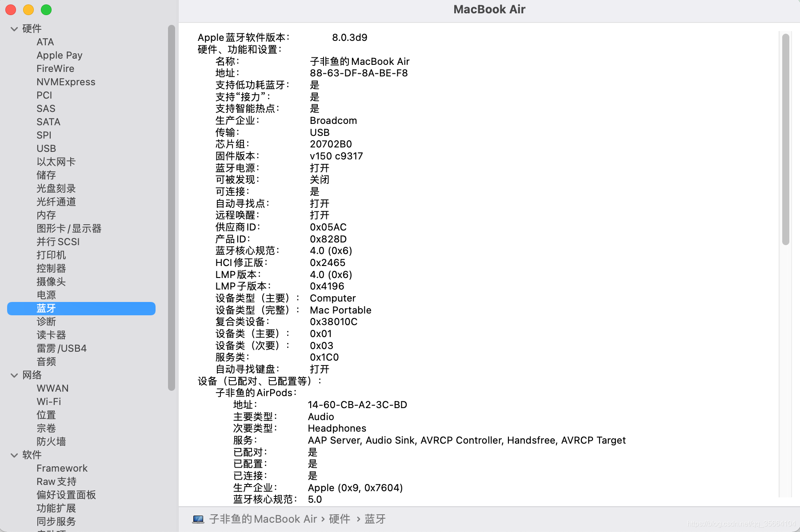This screenshot has width=800, height=532.
Task: Collapse the 硬件 section chevron
Action: pyautogui.click(x=14, y=29)
